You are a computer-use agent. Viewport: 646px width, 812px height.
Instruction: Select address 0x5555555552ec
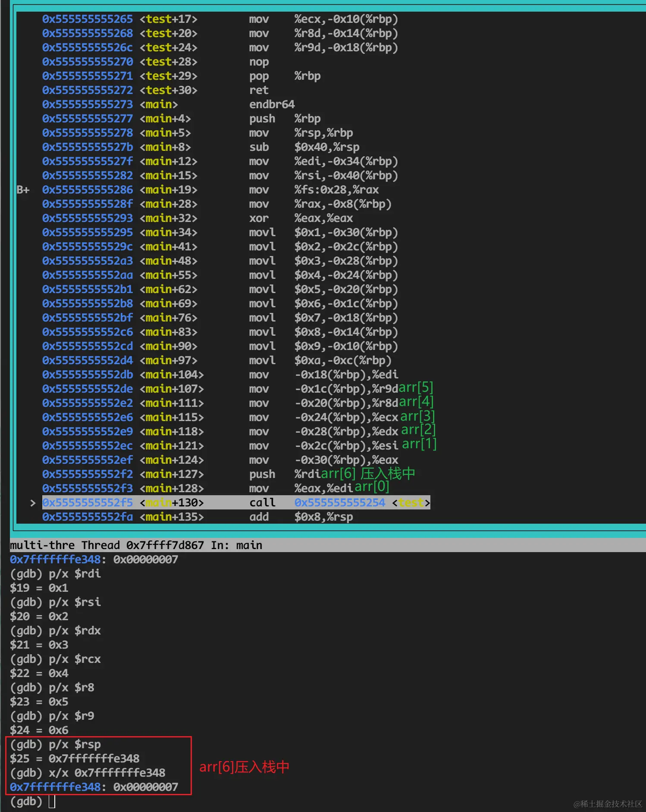(88, 446)
